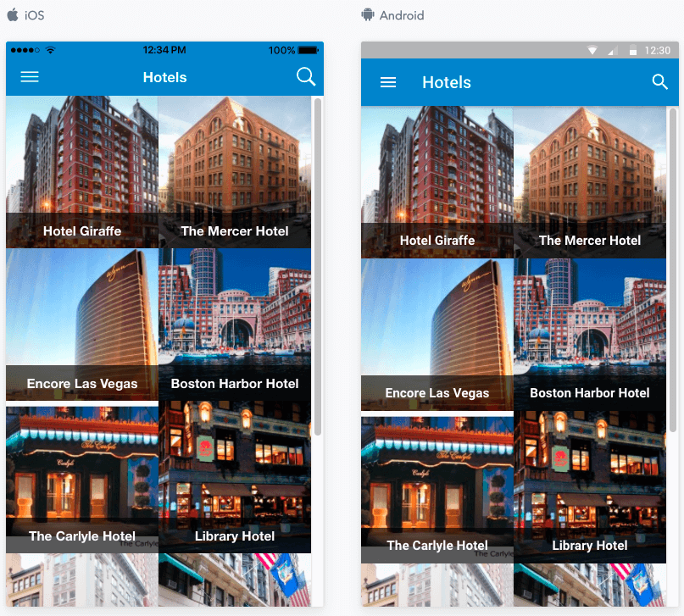Click the Hotels title in Android header
Viewport: 684px width, 616px height.
(x=447, y=82)
